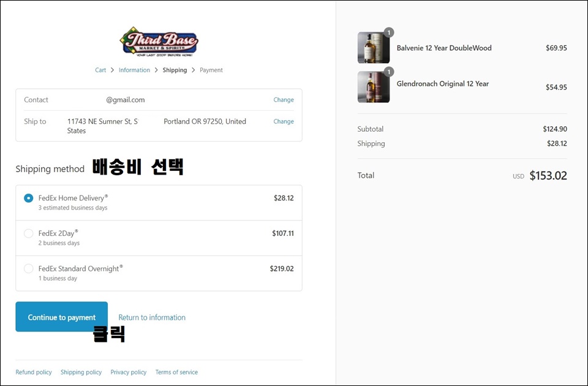Choose FedEx Standard Overnight radio button
Screen dimensions: 588x386
[29, 268]
